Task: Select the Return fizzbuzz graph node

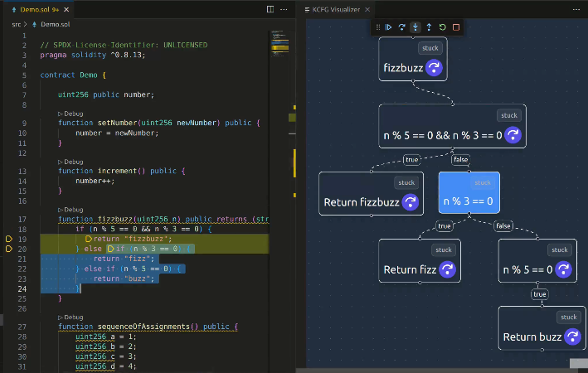Action: point(371,193)
